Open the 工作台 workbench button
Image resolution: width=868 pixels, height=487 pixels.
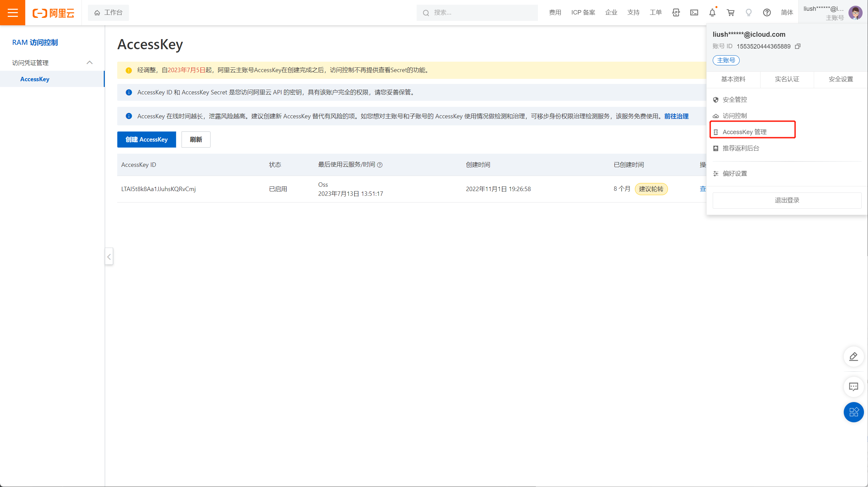click(108, 13)
